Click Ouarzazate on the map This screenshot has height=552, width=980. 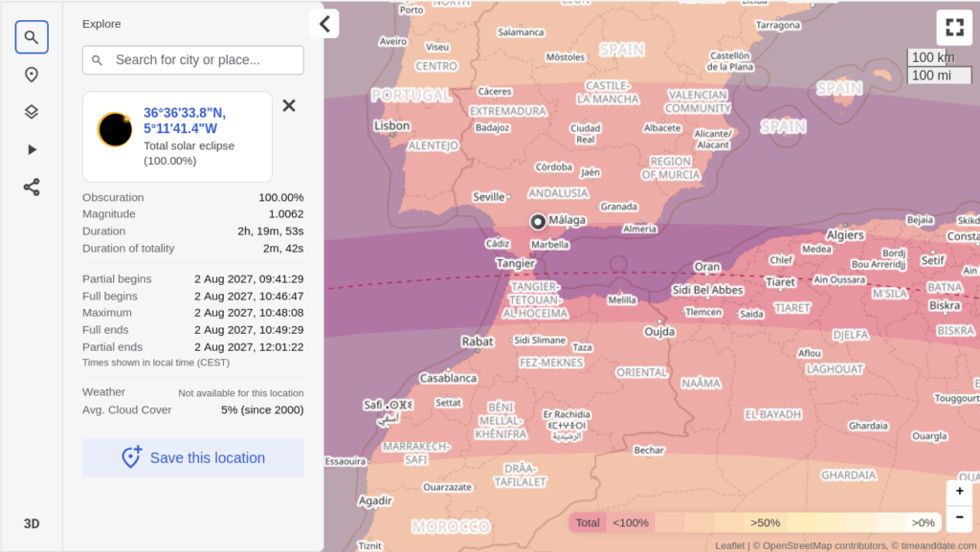pos(447,486)
